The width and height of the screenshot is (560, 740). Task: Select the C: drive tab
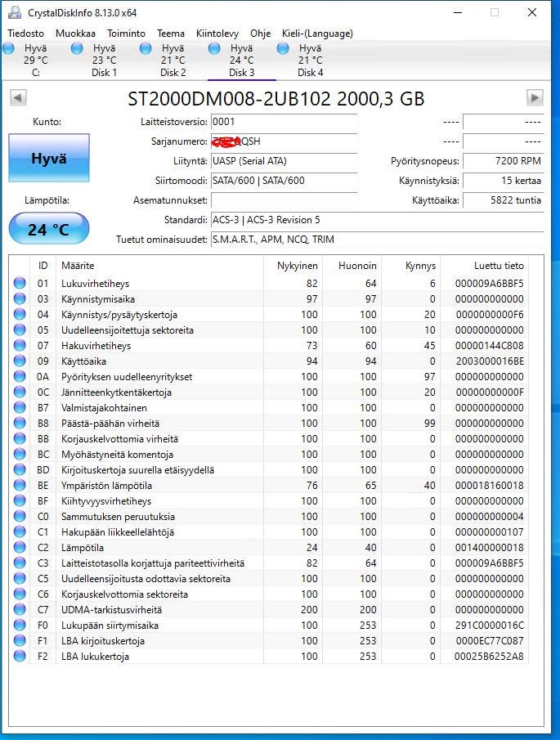[35, 61]
